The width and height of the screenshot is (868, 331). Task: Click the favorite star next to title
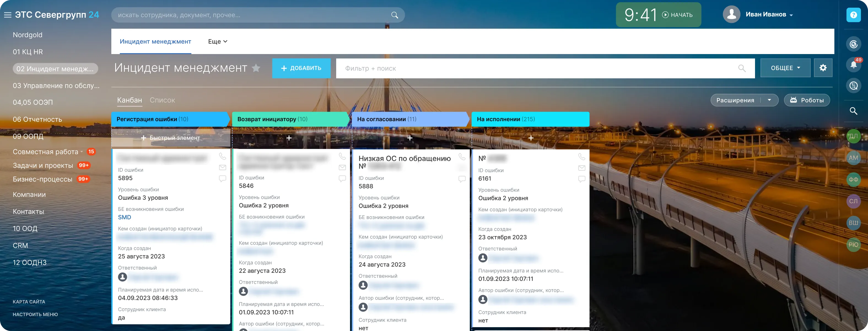[x=256, y=68]
